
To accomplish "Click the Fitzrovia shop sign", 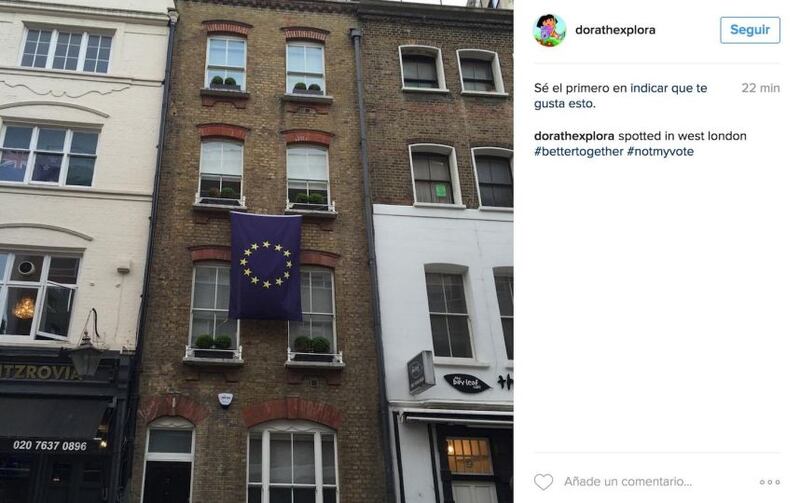I will coord(40,372).
